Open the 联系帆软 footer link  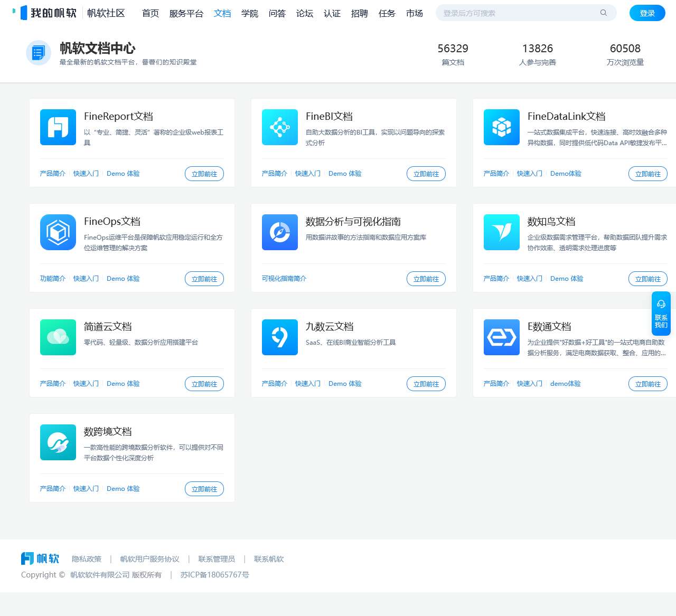click(x=269, y=559)
